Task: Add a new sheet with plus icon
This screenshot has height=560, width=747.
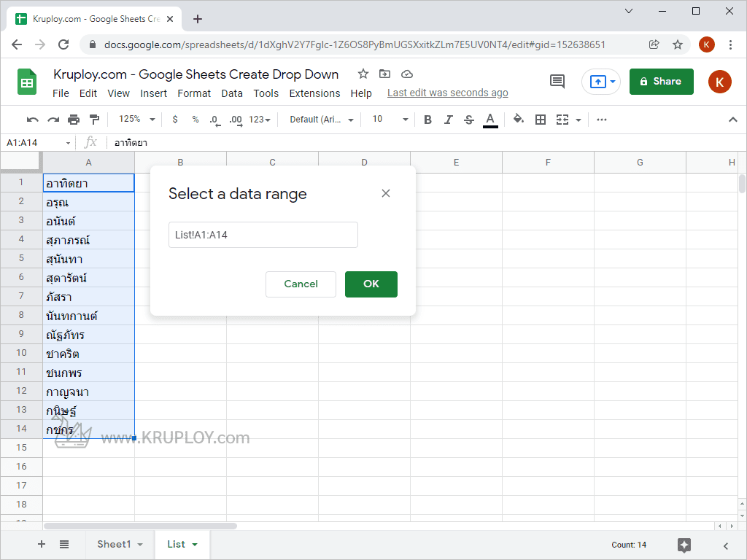Action: (x=42, y=544)
